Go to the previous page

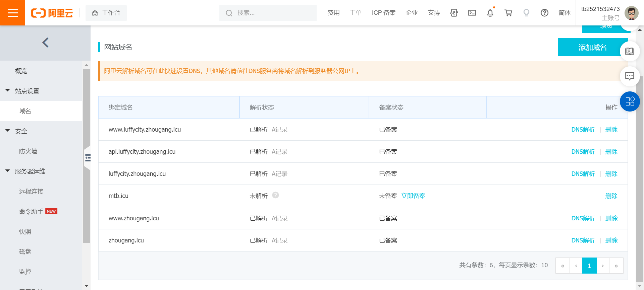(576, 266)
